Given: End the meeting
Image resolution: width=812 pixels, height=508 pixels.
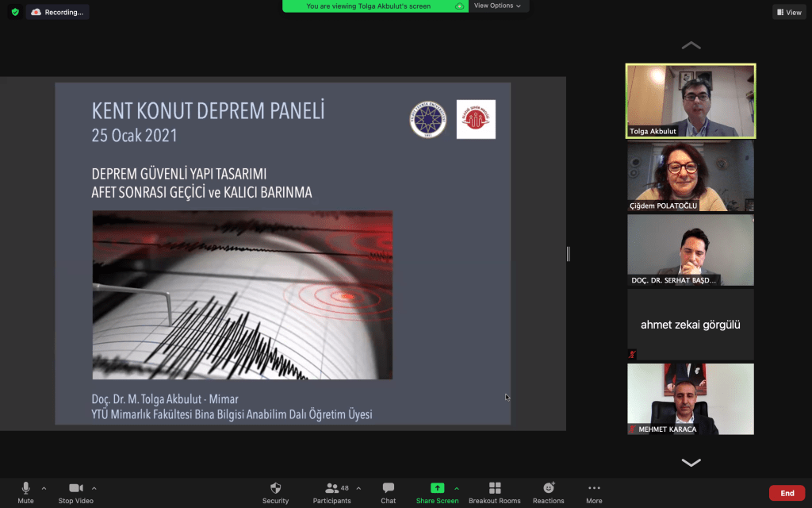Looking at the screenshot, I should pos(787,493).
